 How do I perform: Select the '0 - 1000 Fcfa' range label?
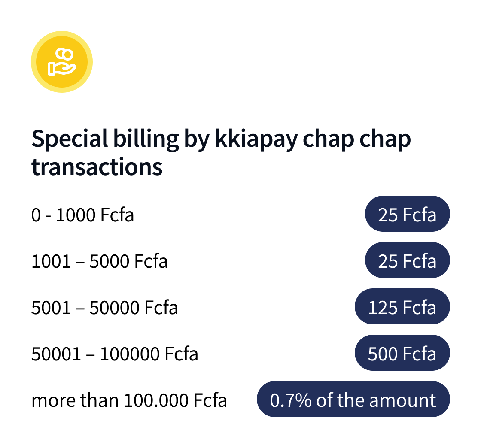coord(83,215)
